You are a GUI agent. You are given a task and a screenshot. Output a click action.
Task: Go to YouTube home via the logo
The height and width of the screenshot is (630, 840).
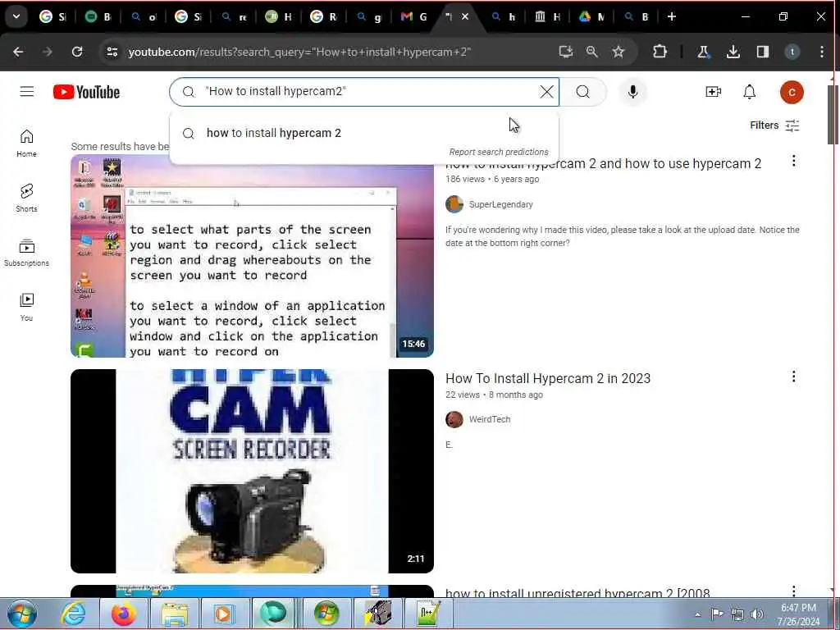coord(86,92)
